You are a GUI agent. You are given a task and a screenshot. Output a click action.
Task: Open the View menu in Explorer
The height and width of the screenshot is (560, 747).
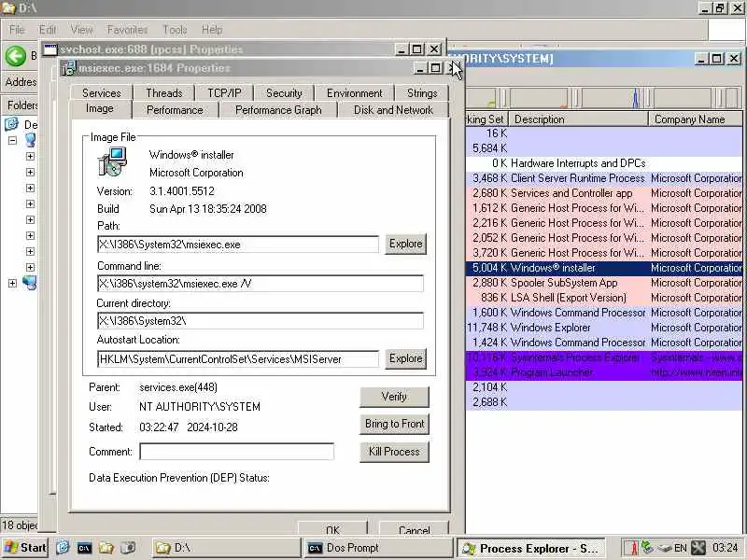click(82, 30)
